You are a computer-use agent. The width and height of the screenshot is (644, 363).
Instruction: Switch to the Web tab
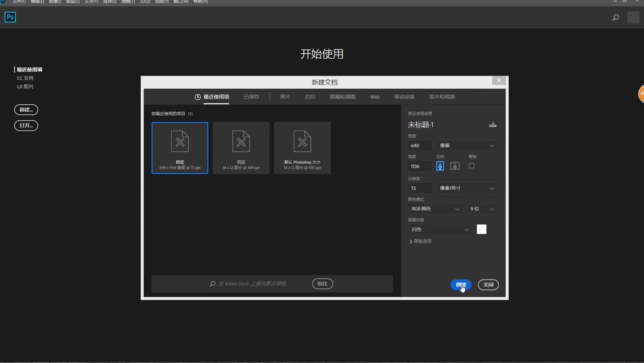point(375,97)
